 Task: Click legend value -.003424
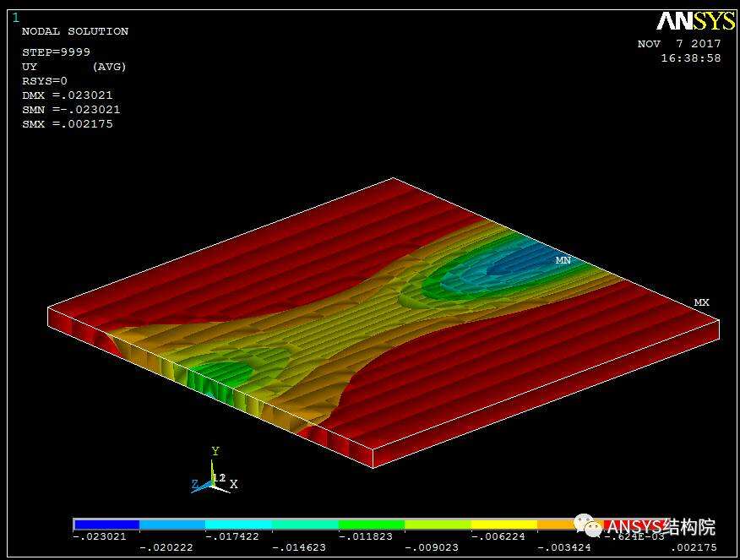pos(564,547)
